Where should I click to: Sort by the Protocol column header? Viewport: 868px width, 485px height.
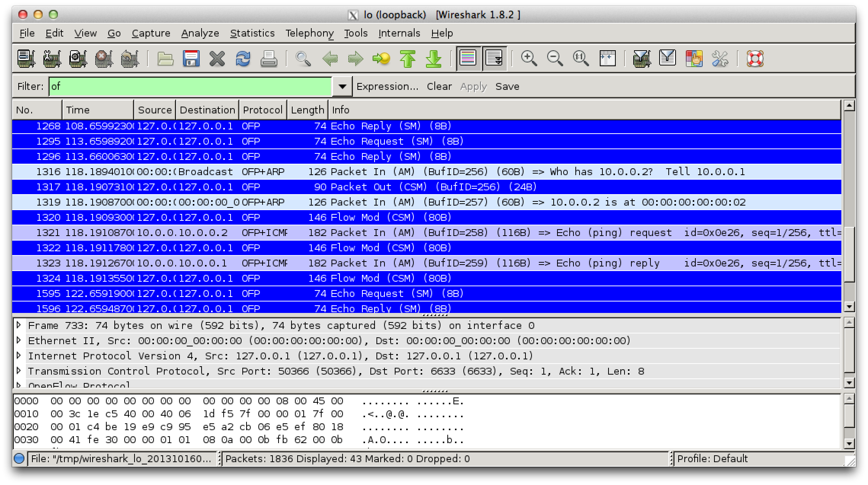tap(263, 110)
